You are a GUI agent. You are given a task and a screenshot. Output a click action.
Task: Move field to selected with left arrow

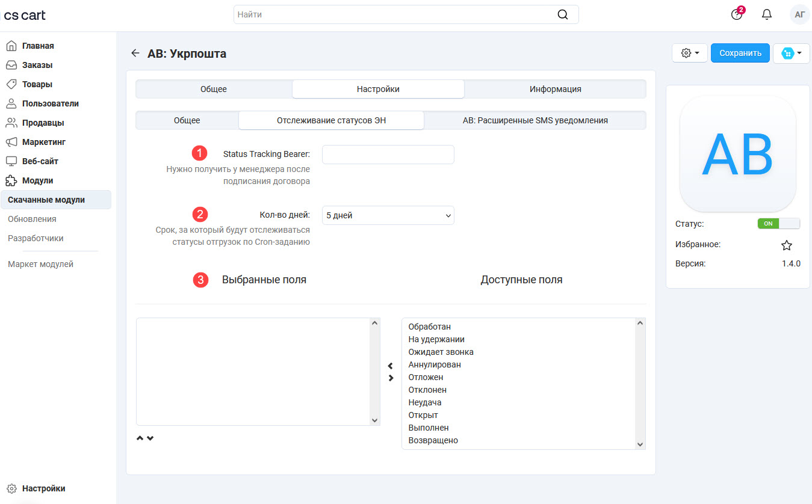pyautogui.click(x=390, y=366)
